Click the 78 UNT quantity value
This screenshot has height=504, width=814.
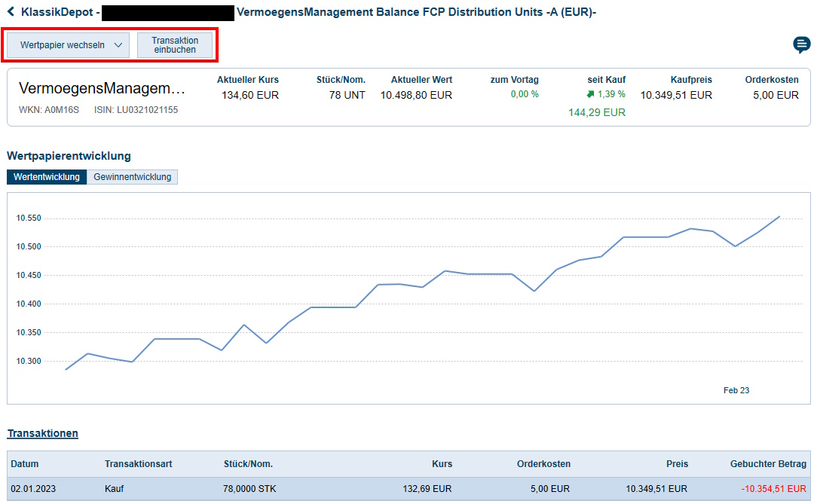tap(347, 96)
